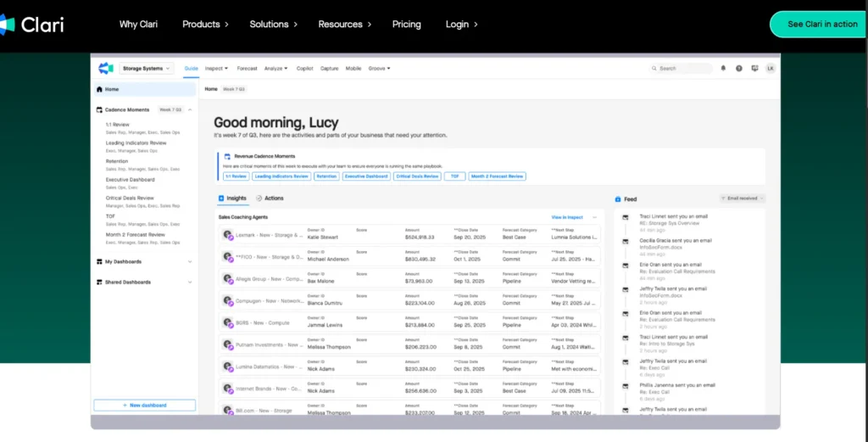
Task: Collapse the Cadence Moments section chevron
Action: (x=190, y=109)
